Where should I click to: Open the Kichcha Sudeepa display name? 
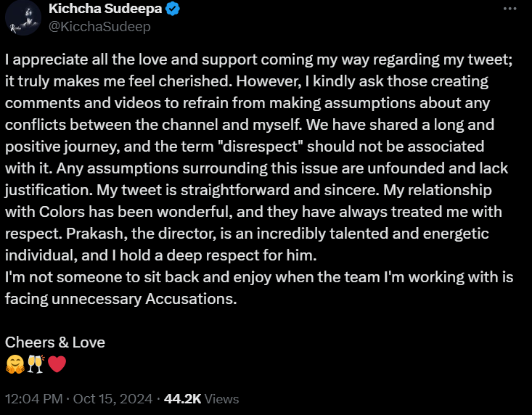pyautogui.click(x=105, y=9)
